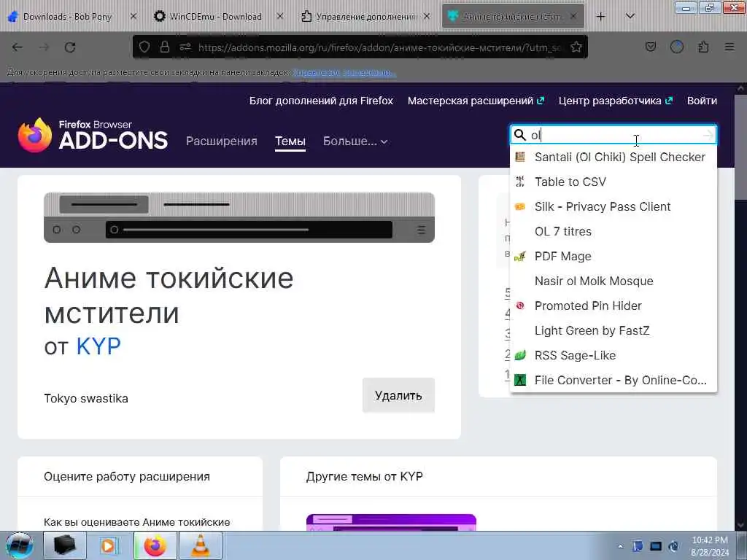Click the Firefox Browser ADD-ONS logo
Viewport: 747px width, 560px height.
tap(93, 135)
